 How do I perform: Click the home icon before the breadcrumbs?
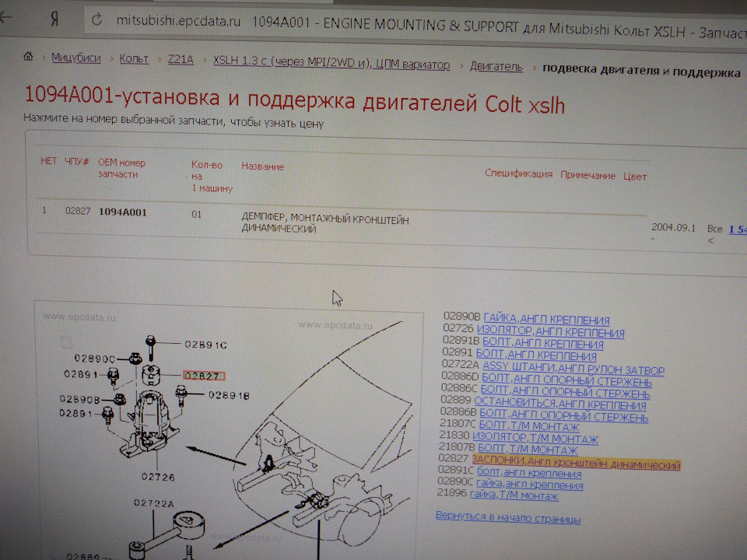coord(28,57)
